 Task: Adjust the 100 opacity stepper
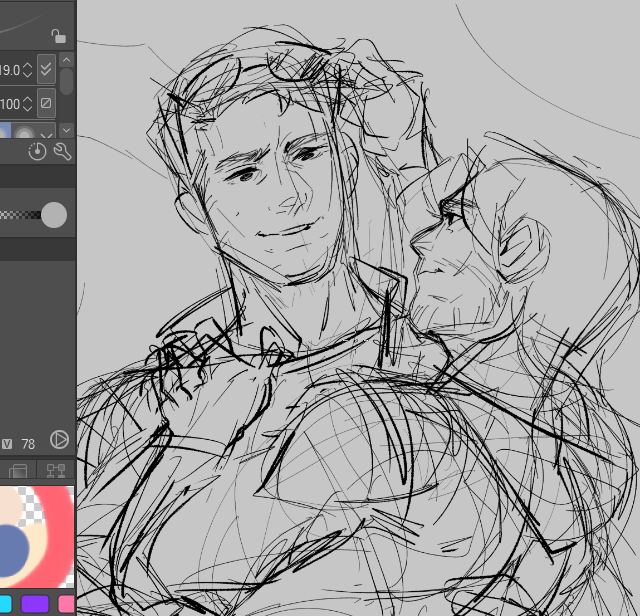click(x=27, y=104)
